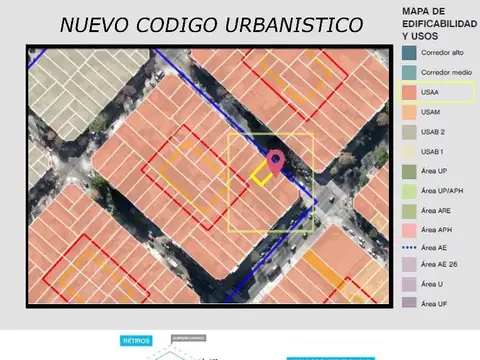
Task: Select the 'USAA' legend label
Action: pyautogui.click(x=430, y=92)
